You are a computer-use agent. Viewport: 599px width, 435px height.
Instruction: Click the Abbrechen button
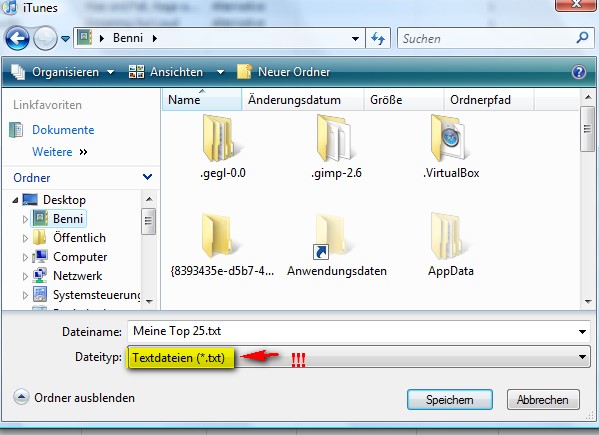click(x=543, y=399)
